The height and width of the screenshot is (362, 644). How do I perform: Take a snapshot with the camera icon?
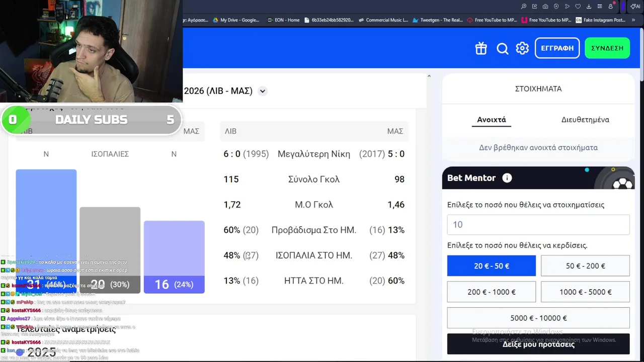click(x=545, y=7)
